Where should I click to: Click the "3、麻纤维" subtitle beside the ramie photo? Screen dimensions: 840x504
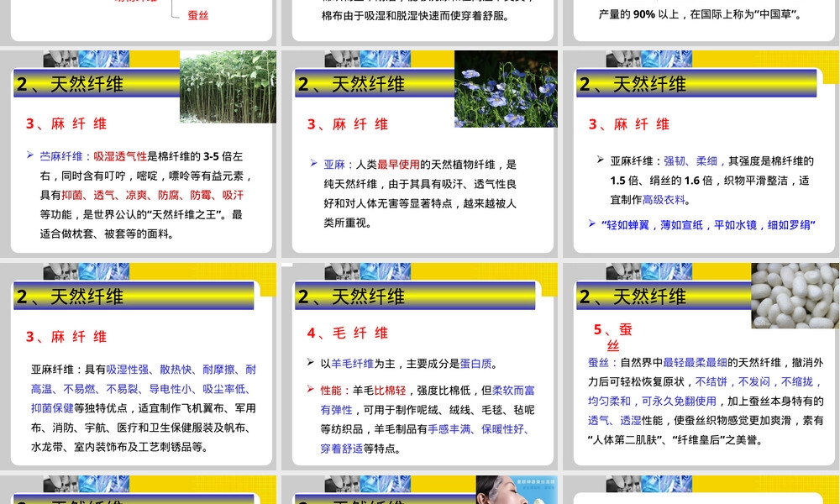pyautogui.click(x=66, y=123)
